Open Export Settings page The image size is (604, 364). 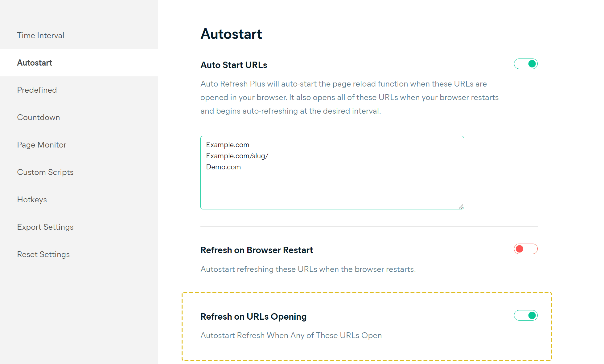pos(45,227)
